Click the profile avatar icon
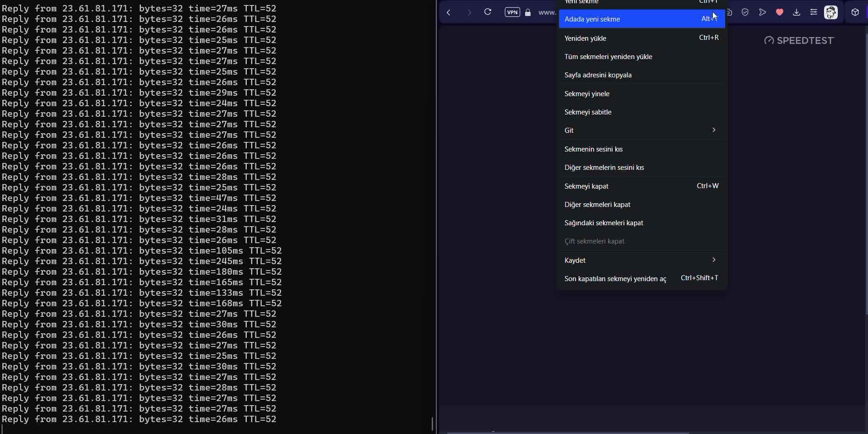Image resolution: width=868 pixels, height=434 pixels. [x=830, y=12]
